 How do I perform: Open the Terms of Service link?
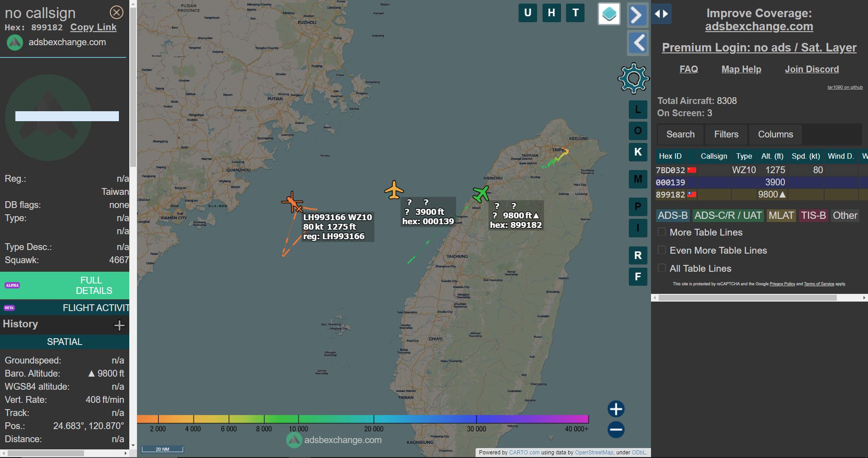819,284
